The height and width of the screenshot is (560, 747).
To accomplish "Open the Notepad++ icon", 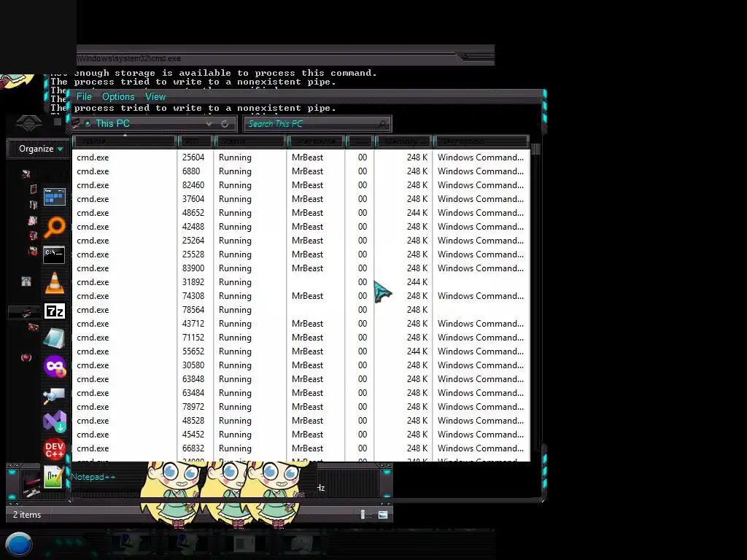I will 53,477.
